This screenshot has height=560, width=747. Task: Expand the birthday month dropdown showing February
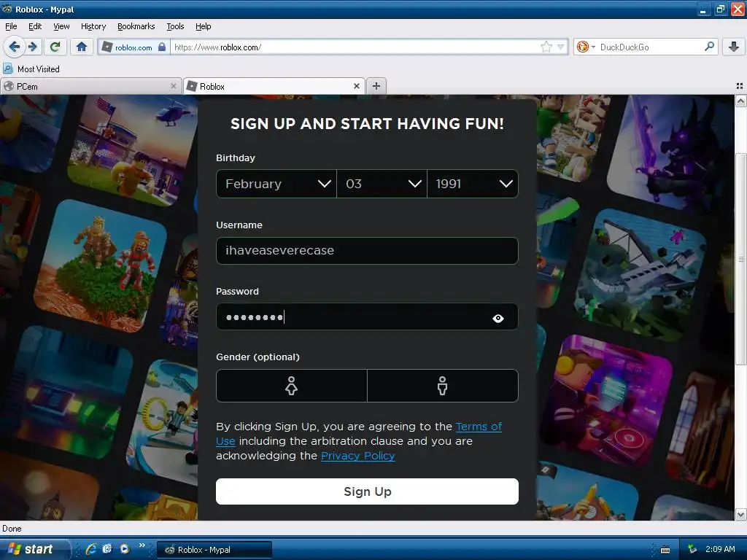pyautogui.click(x=276, y=184)
